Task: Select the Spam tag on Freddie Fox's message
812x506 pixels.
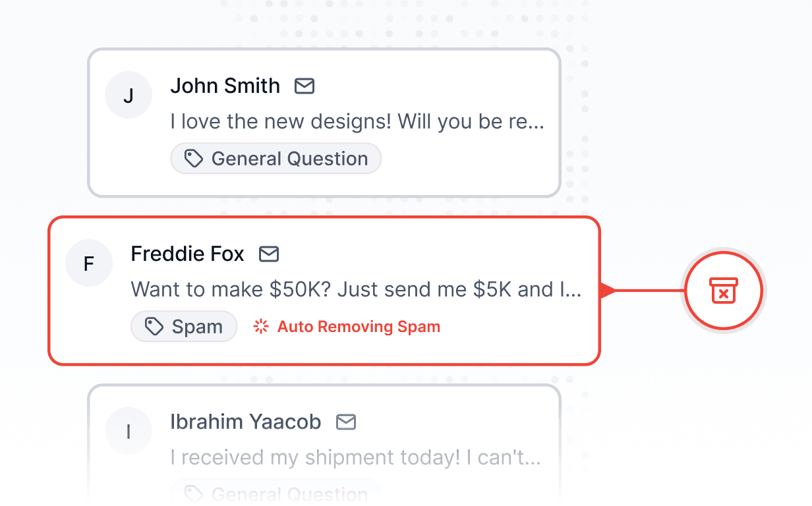Action: tap(184, 325)
